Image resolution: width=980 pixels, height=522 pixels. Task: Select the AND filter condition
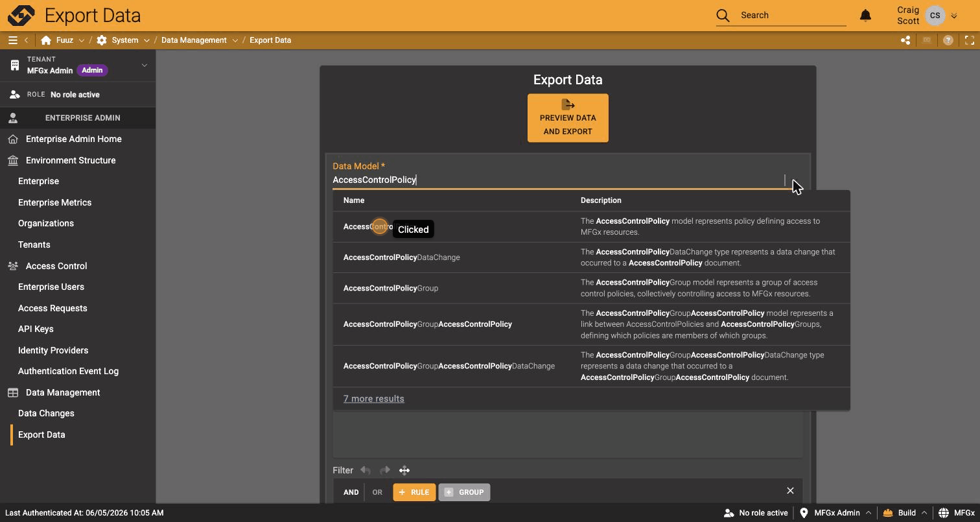[x=351, y=492]
